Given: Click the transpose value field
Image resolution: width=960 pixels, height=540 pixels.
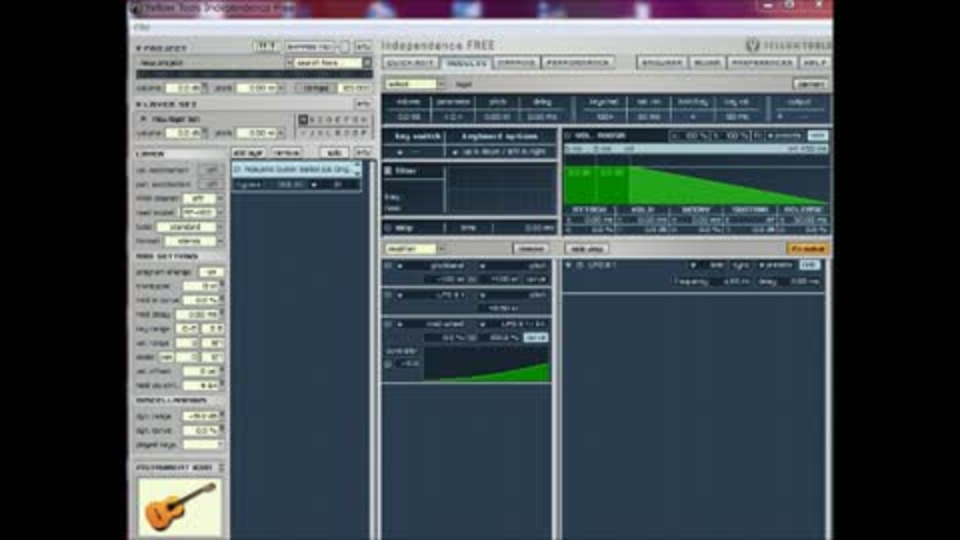Looking at the screenshot, I should pyautogui.click(x=201, y=286).
